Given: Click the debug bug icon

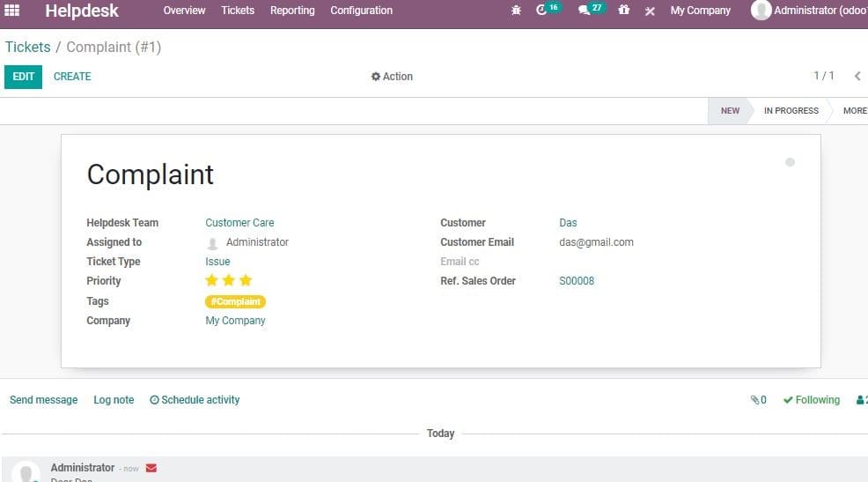Looking at the screenshot, I should 516,11.
